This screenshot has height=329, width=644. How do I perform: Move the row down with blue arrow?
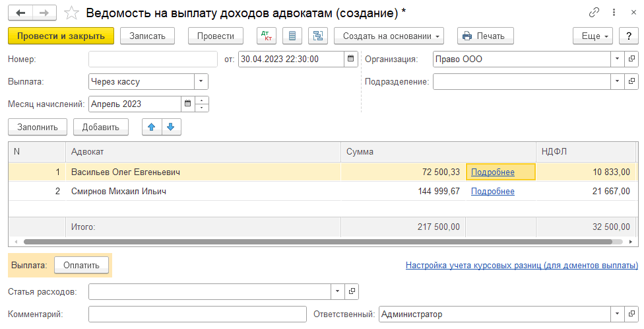tap(170, 127)
